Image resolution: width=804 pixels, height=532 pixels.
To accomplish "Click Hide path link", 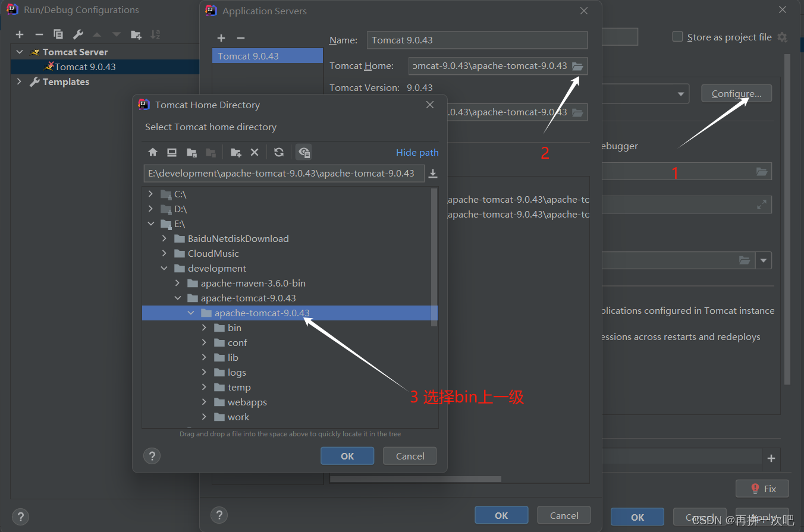I will point(417,153).
